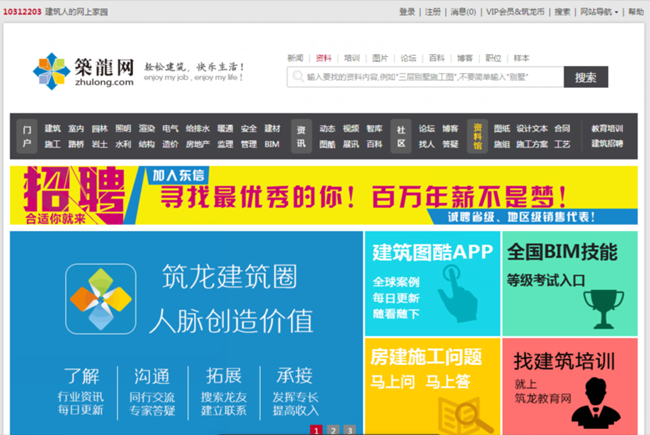Open VIP会员&筑龙币 link
The height and width of the screenshot is (435, 650).
coord(515,12)
